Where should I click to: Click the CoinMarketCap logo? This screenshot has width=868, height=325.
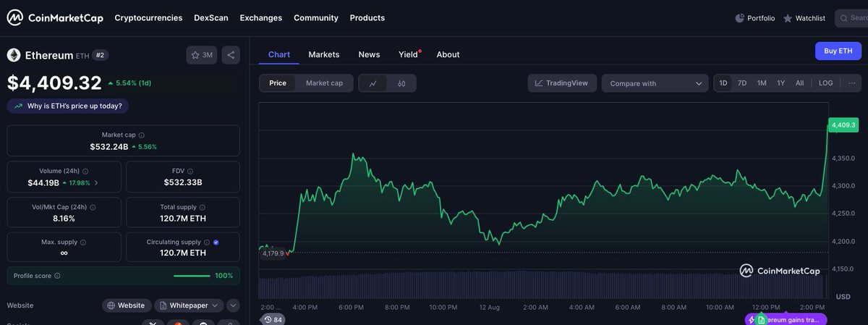pos(56,17)
